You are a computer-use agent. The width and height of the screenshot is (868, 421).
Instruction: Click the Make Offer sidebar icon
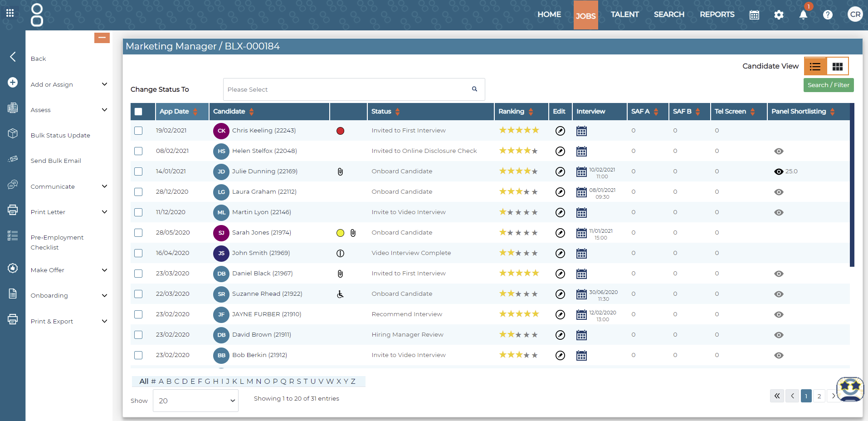13,268
